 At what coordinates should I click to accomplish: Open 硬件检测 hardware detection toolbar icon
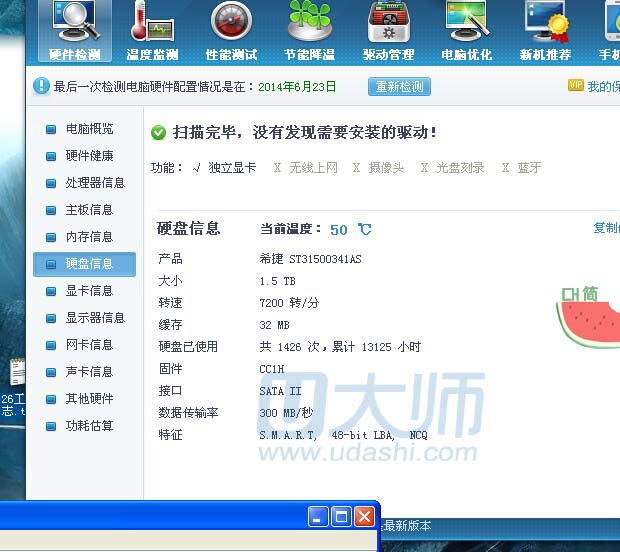(74, 30)
